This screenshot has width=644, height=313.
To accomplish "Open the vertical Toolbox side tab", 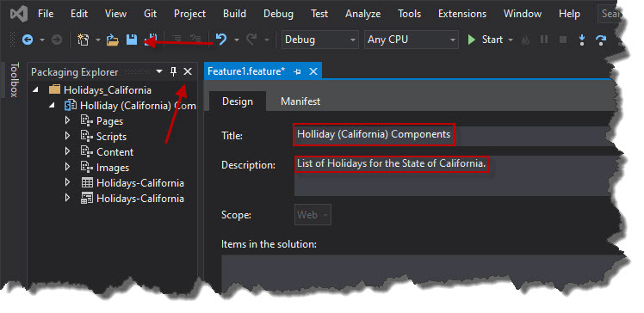I will pos(14,80).
